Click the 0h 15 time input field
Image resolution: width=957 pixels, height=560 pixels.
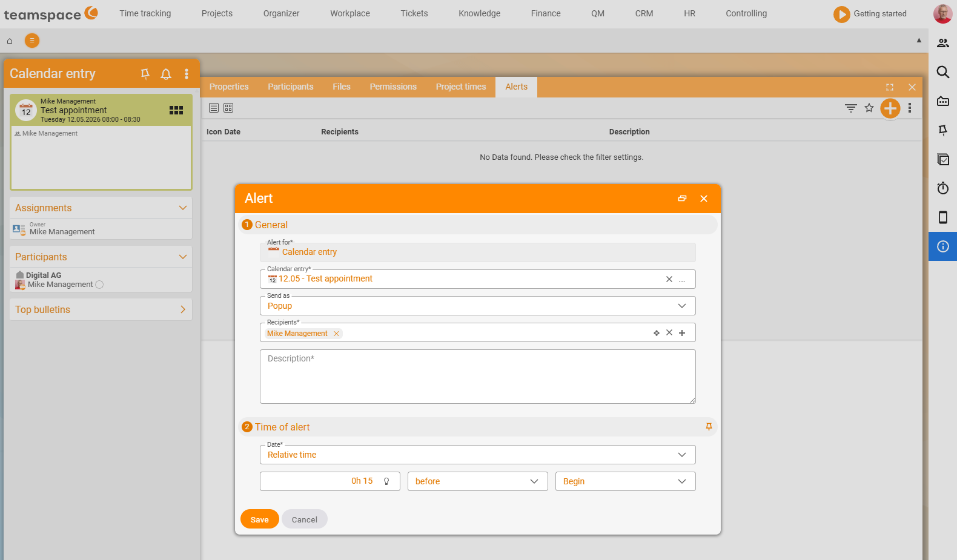pos(330,481)
